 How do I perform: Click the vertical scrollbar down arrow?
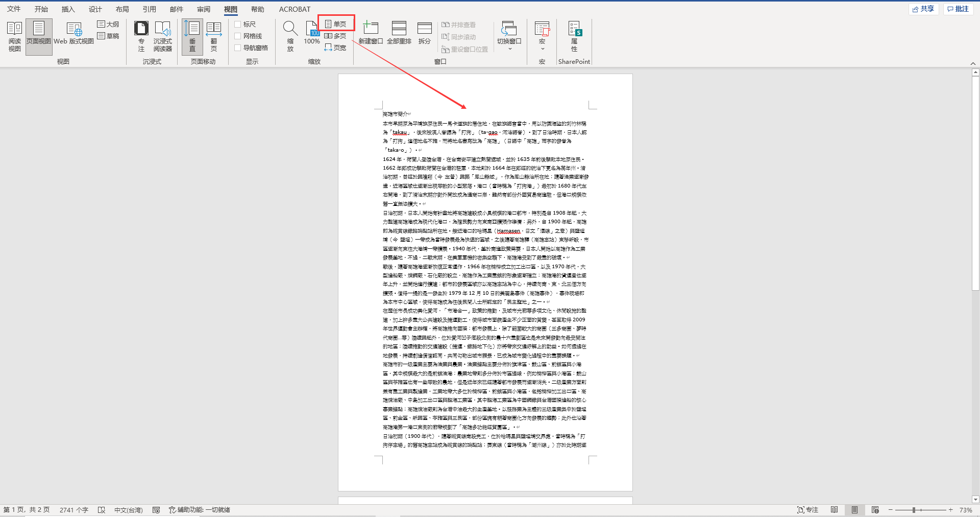pyautogui.click(x=975, y=500)
